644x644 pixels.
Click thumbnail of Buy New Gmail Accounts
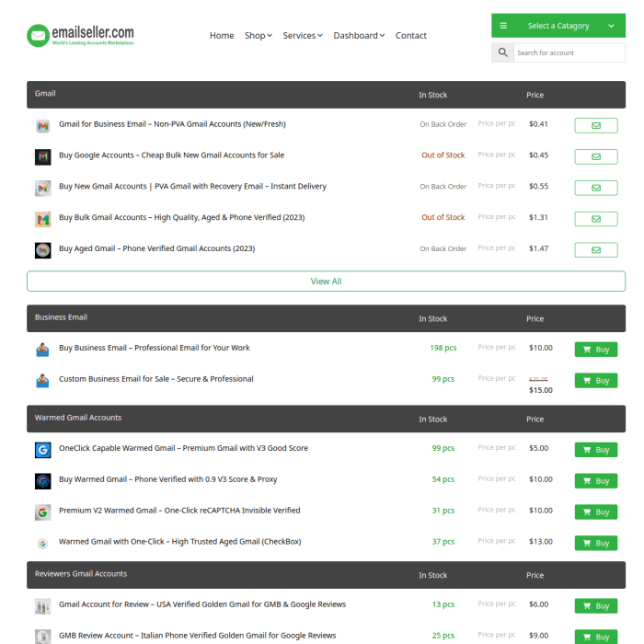click(x=42, y=189)
